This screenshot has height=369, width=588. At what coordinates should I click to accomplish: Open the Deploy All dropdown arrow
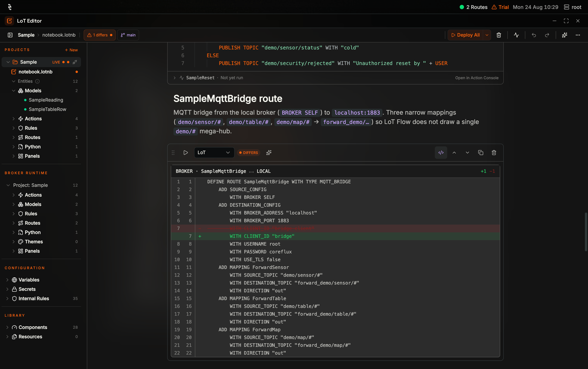(x=487, y=35)
